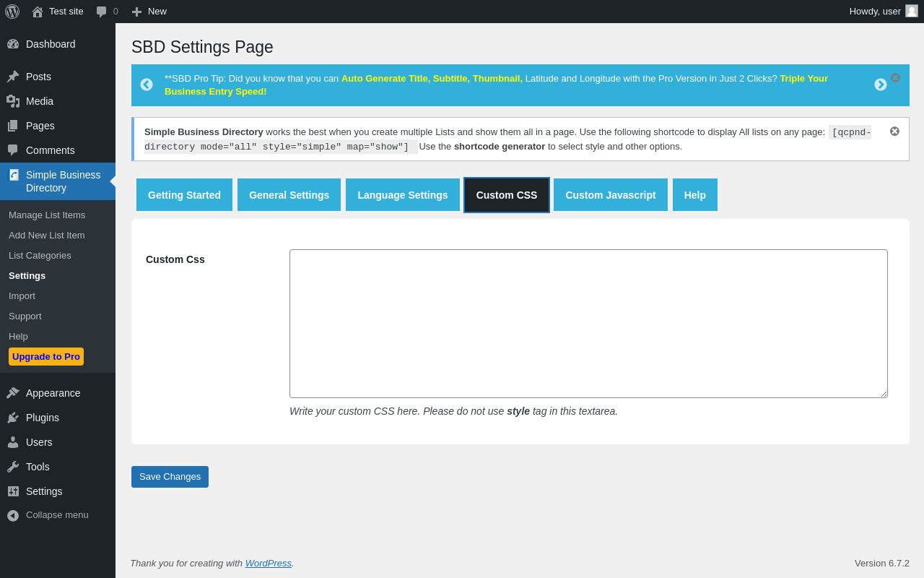Screen dimensions: 924x578
Task: Click the shortcode generator bold text
Action: pos(500,146)
